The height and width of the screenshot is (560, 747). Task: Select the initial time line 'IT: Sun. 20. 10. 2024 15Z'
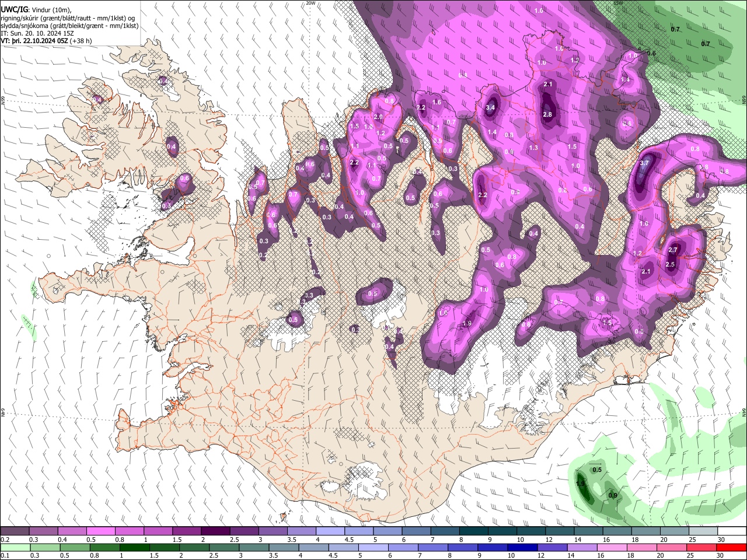[x=37, y=33]
